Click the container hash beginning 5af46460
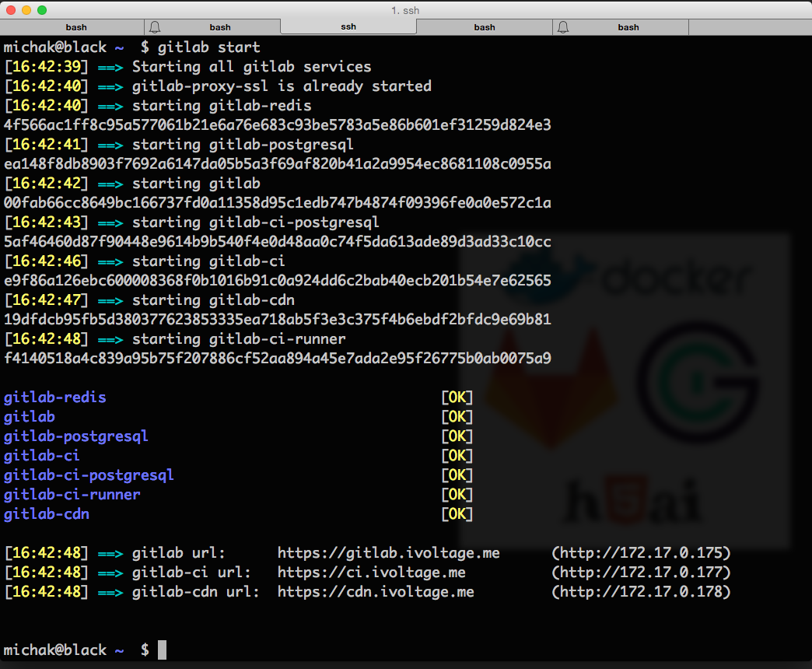 pyautogui.click(x=278, y=241)
